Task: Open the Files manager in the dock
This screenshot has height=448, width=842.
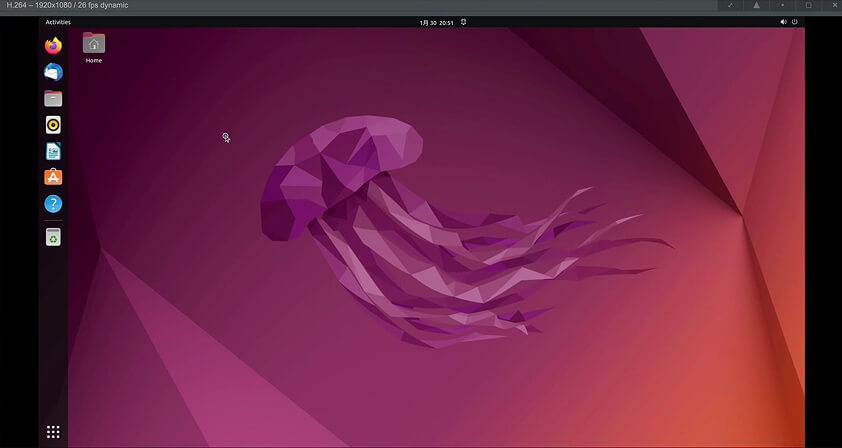Action: (53, 99)
